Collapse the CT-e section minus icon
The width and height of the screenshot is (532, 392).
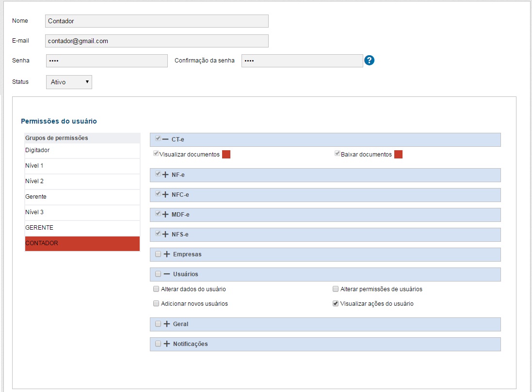click(165, 140)
